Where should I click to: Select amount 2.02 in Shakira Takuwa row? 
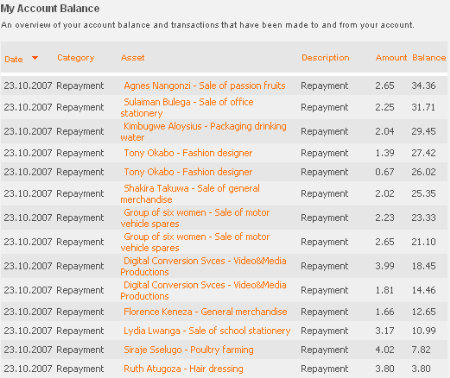385,194
